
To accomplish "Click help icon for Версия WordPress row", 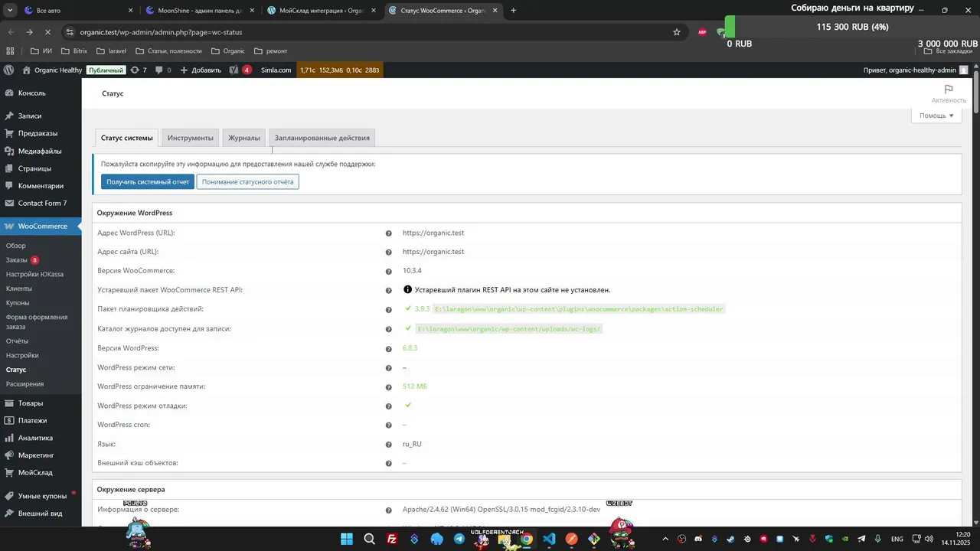I will click(x=389, y=348).
